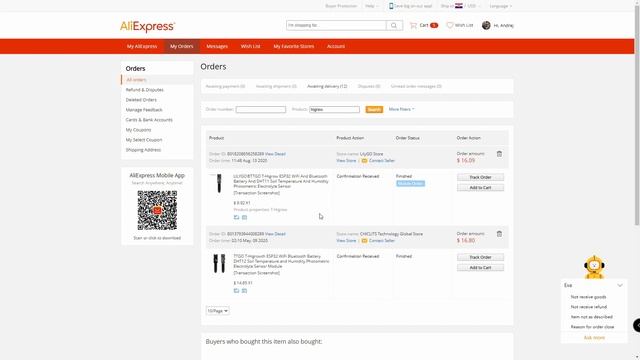Viewport: 640px width, 360px height.
Task: Track Order for the $16.09 order
Action: 480,177
